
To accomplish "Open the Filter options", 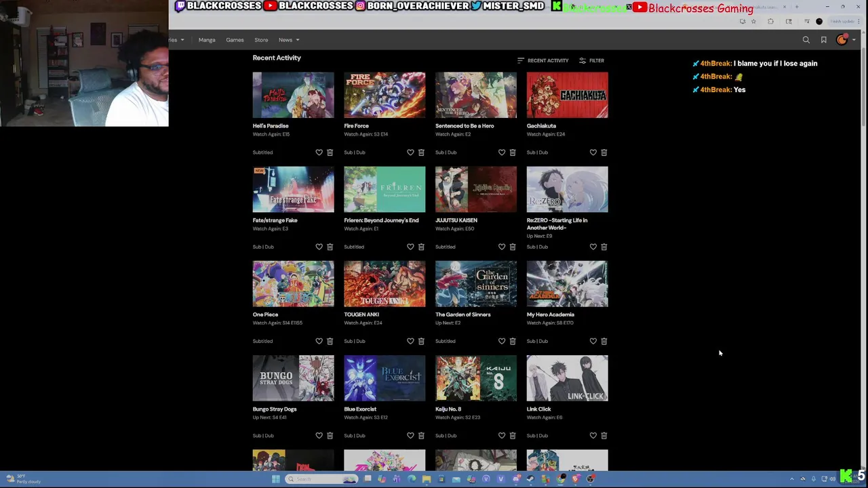I will pos(591,60).
